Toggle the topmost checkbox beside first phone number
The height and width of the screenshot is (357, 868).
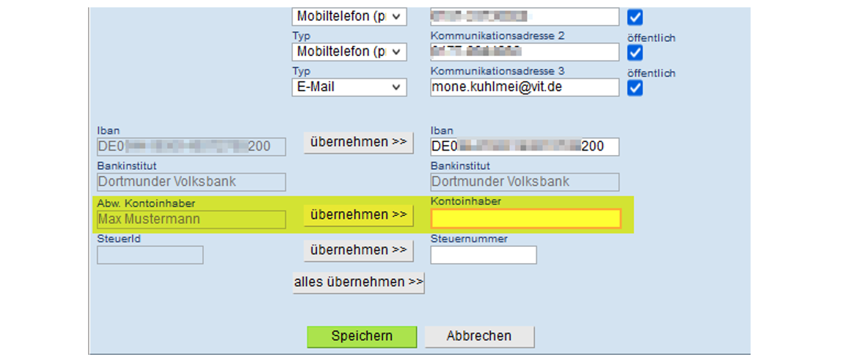(x=635, y=17)
